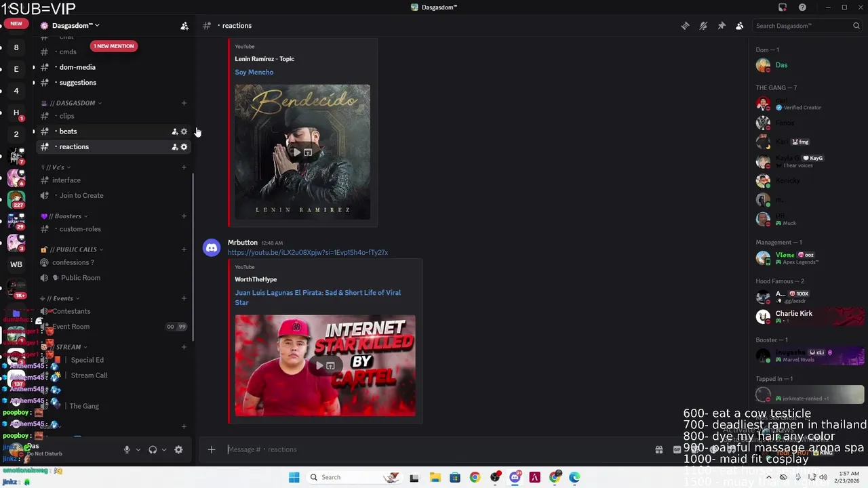The image size is (868, 488).
Task: Open the custom-roles channel
Action: pos(80,229)
